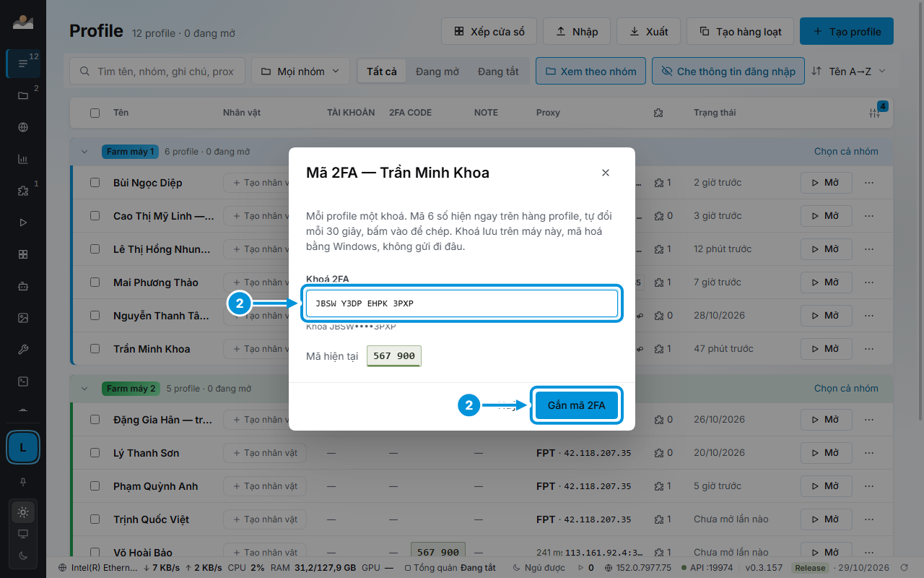Open more options for Bùi Ngọc Diệp
This screenshot has height=578, width=924.
pos(869,183)
